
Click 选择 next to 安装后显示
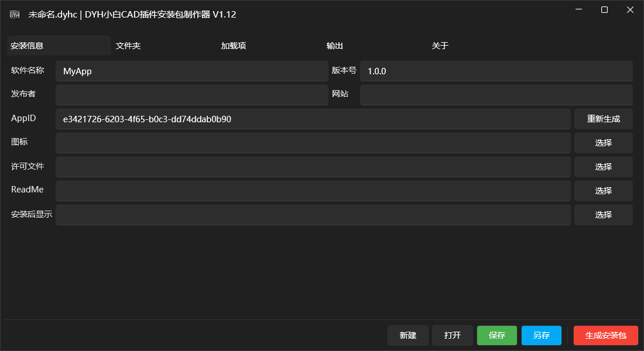603,215
